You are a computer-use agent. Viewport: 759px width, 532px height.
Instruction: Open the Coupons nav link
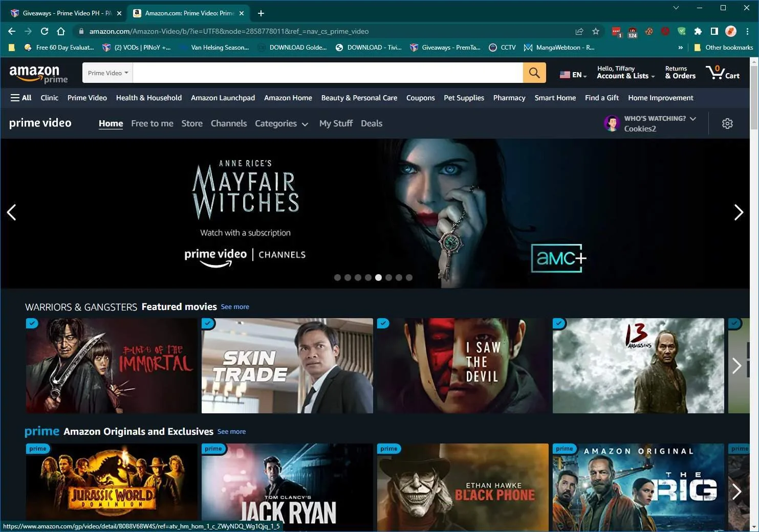tap(421, 98)
